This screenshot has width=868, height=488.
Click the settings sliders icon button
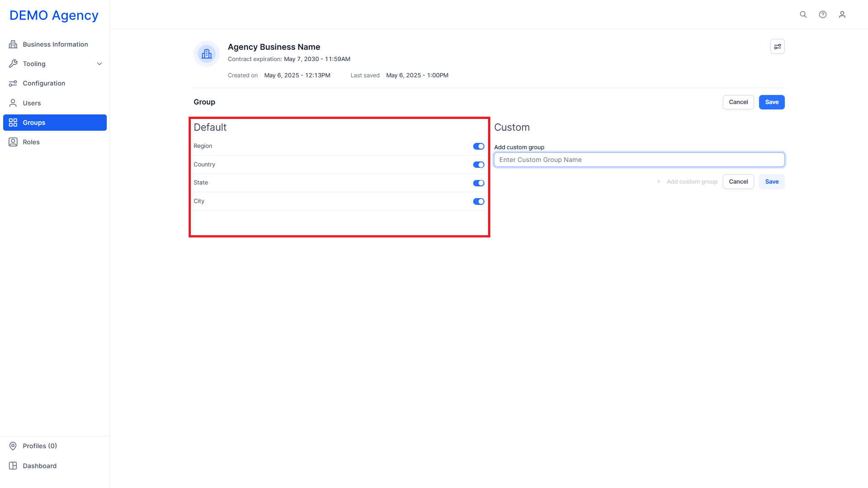(x=778, y=47)
